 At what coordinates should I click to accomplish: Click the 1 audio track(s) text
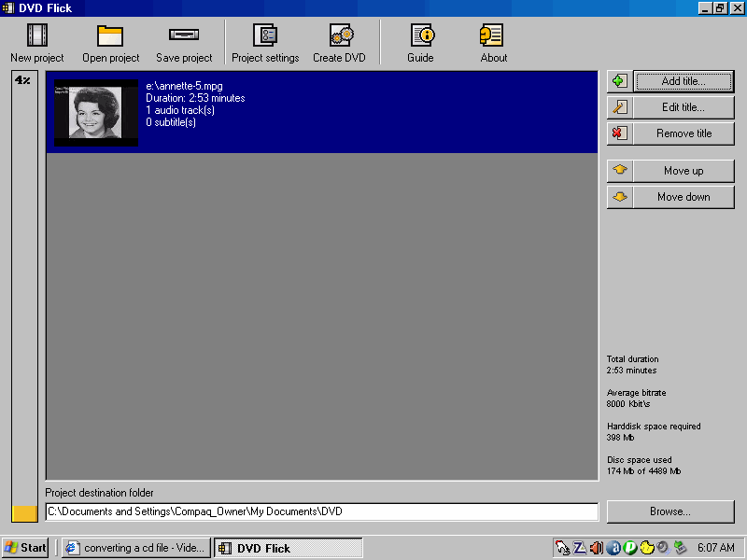[x=180, y=110]
